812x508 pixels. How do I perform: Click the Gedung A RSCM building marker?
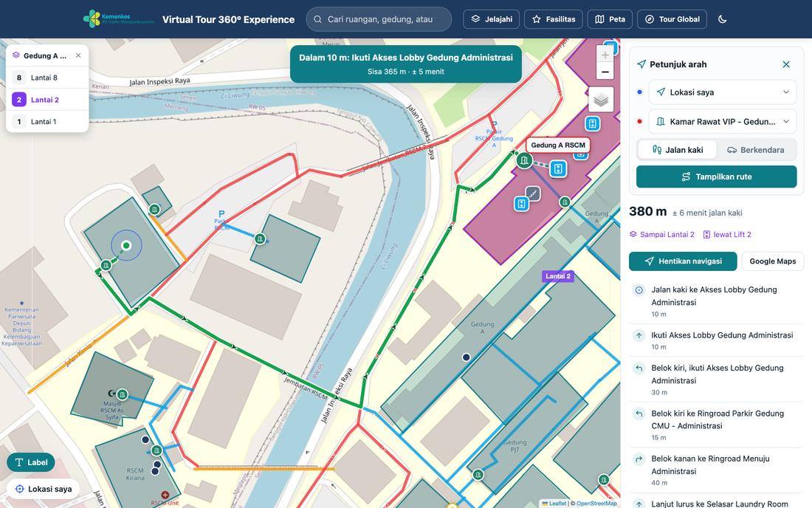pyautogui.click(x=524, y=160)
